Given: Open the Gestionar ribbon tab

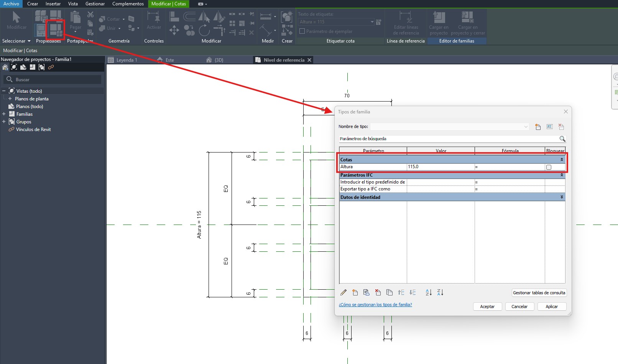Looking at the screenshot, I should pyautogui.click(x=95, y=4).
